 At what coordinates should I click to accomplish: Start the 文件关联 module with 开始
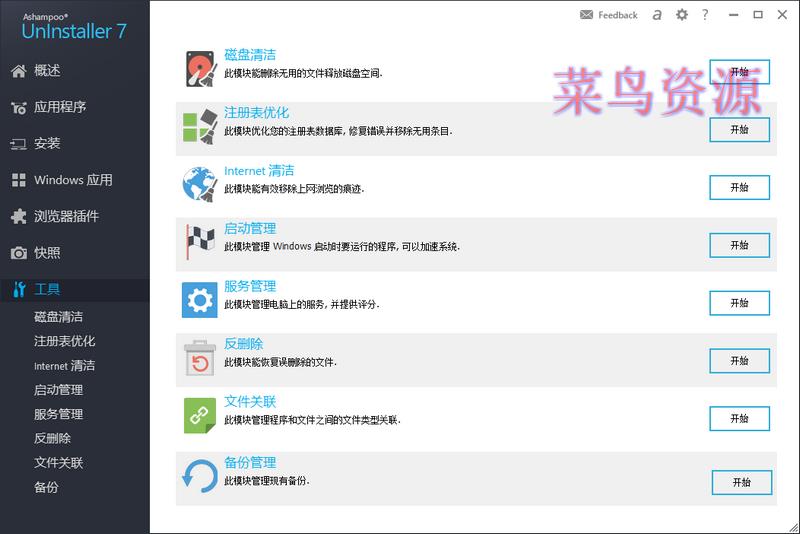(739, 419)
